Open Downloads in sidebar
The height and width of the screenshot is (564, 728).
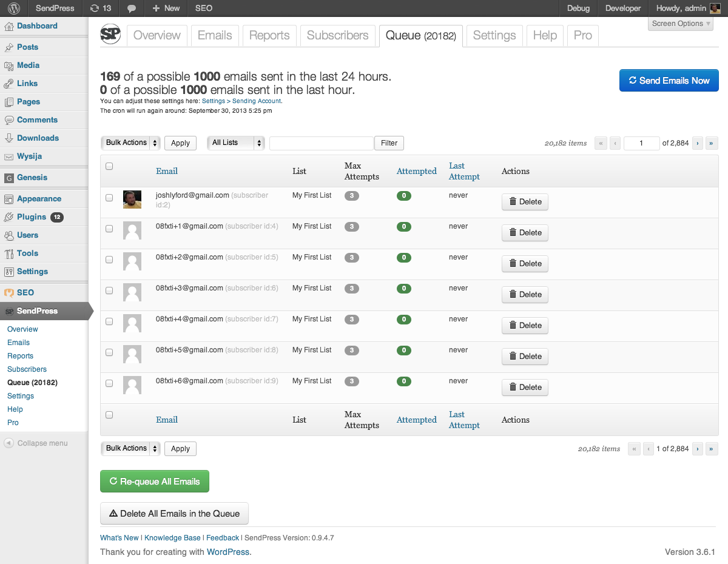coord(38,138)
